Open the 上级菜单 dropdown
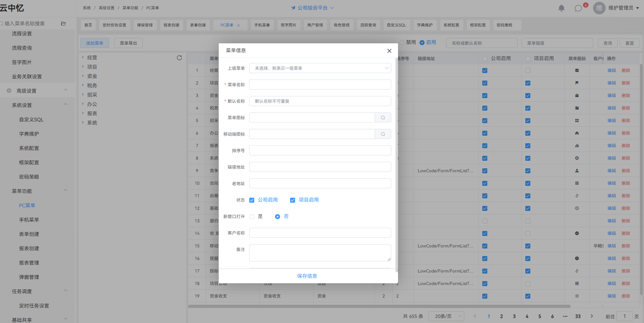This screenshot has height=323, width=644. click(320, 68)
